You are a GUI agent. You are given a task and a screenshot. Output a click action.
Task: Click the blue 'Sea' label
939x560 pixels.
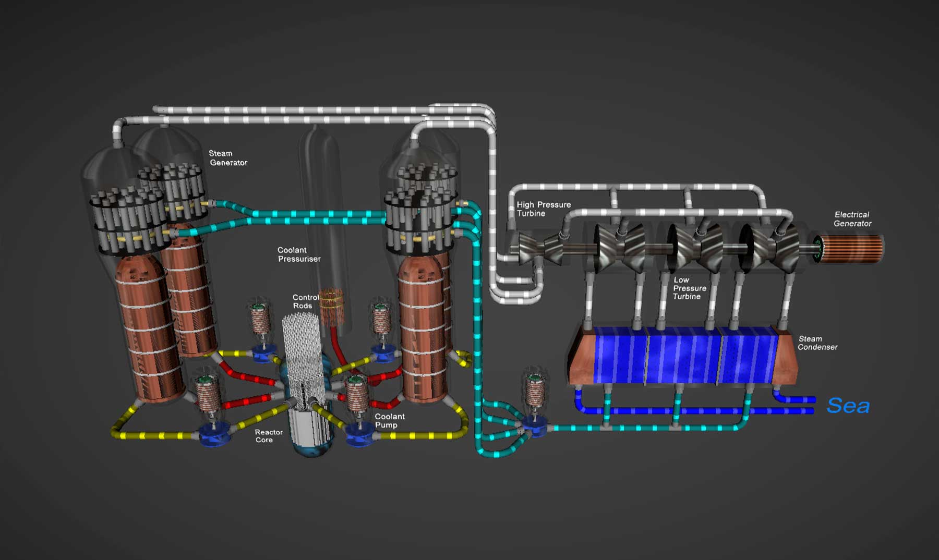[x=848, y=405]
